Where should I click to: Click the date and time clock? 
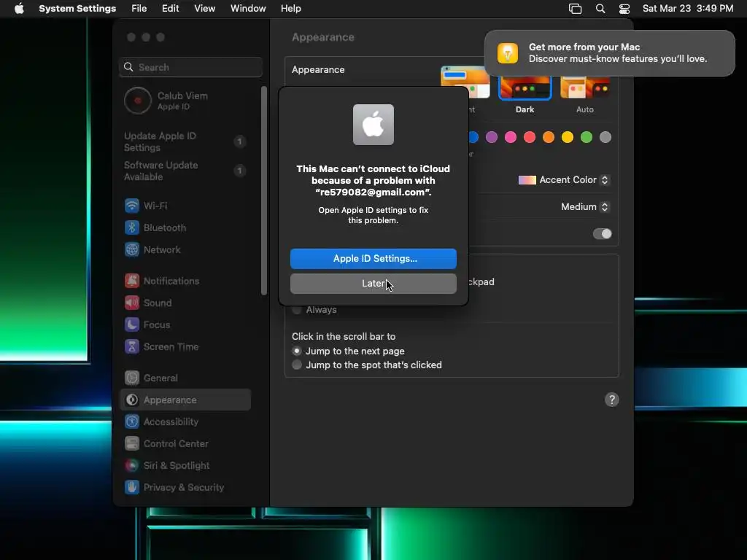click(687, 9)
